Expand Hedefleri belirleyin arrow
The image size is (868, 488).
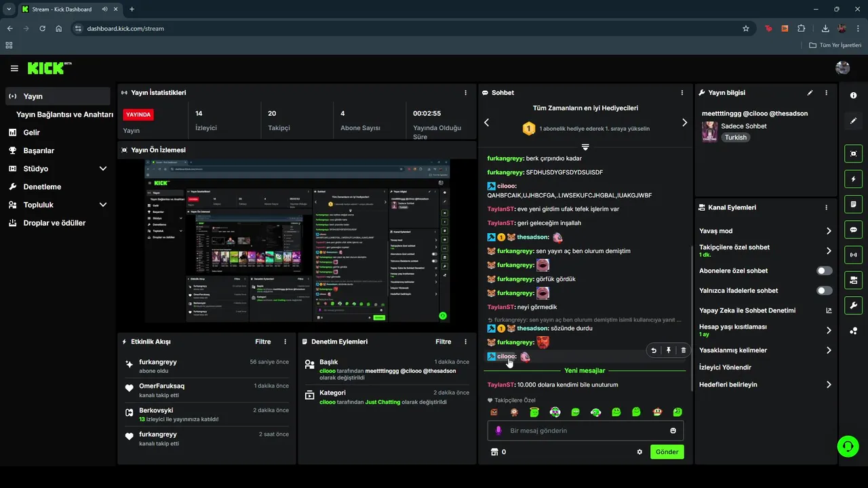point(829,384)
